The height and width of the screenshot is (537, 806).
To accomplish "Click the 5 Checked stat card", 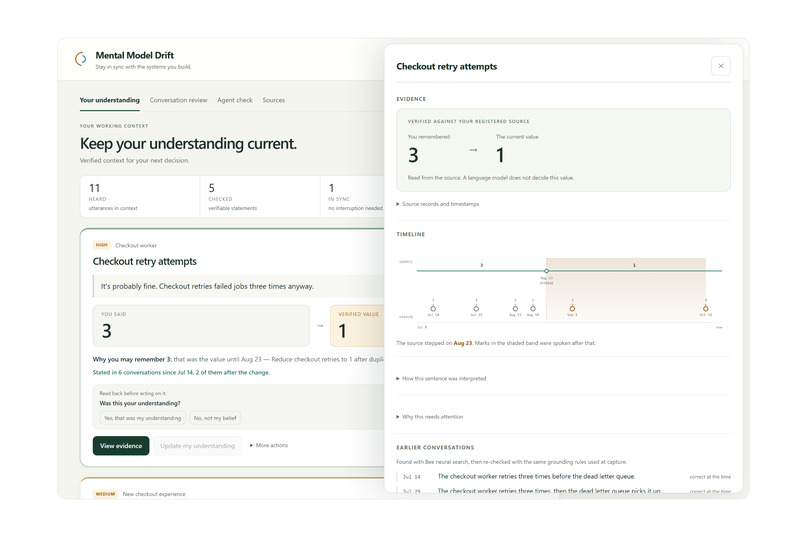I will pyautogui.click(x=260, y=196).
